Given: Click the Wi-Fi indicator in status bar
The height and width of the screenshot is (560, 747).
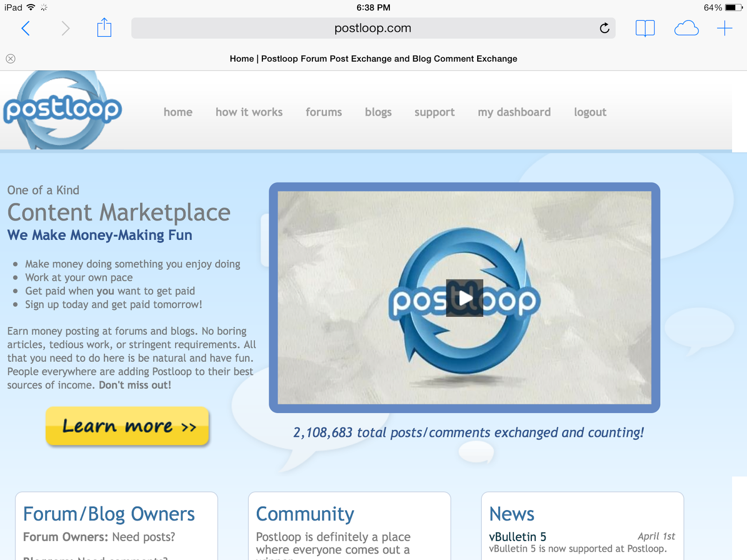Looking at the screenshot, I should click(x=31, y=7).
